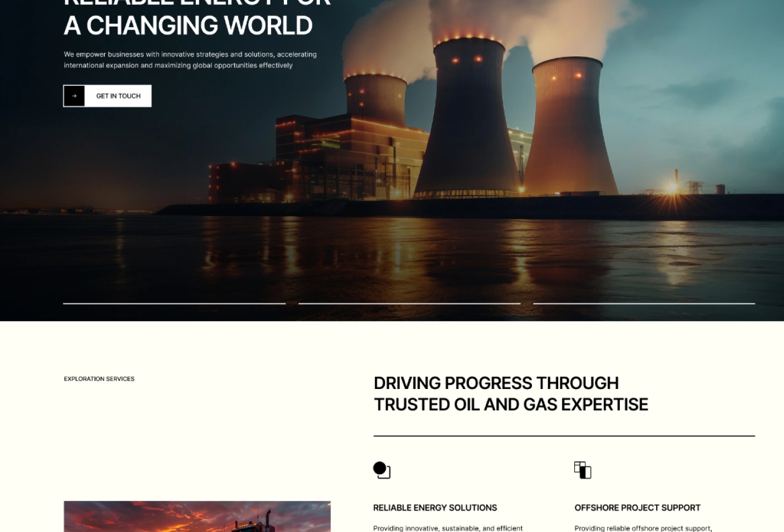The image size is (784, 532).
Task: Click the EXPLORATION SERVICES label
Action: coord(99,379)
